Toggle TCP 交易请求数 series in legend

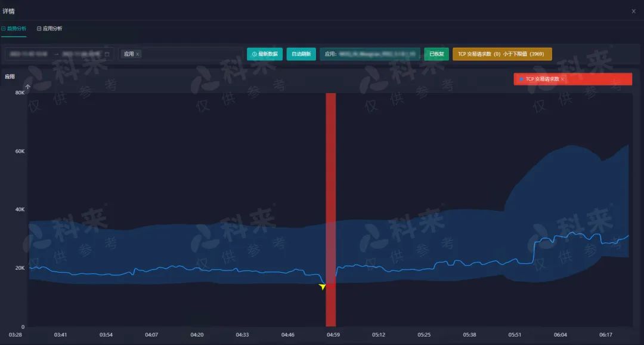[x=542, y=79]
